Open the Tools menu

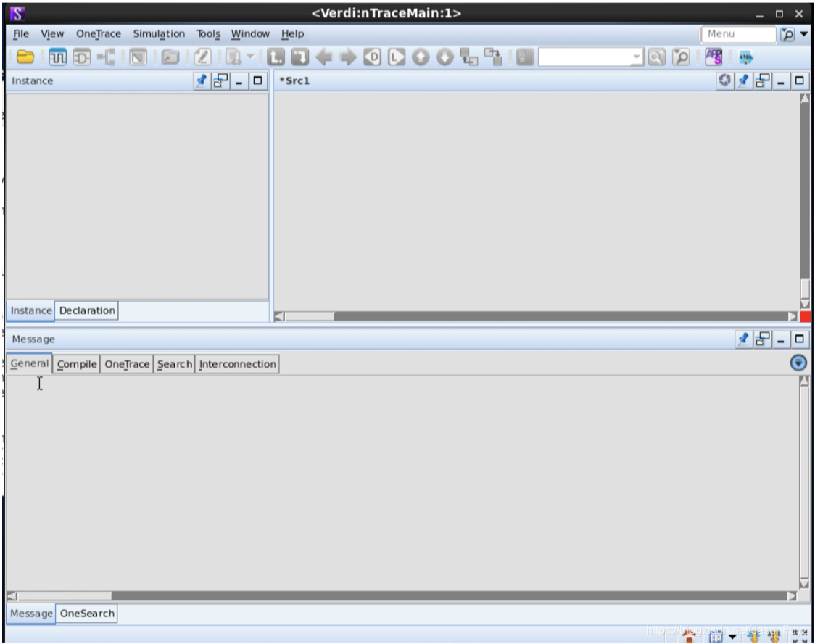(x=208, y=34)
